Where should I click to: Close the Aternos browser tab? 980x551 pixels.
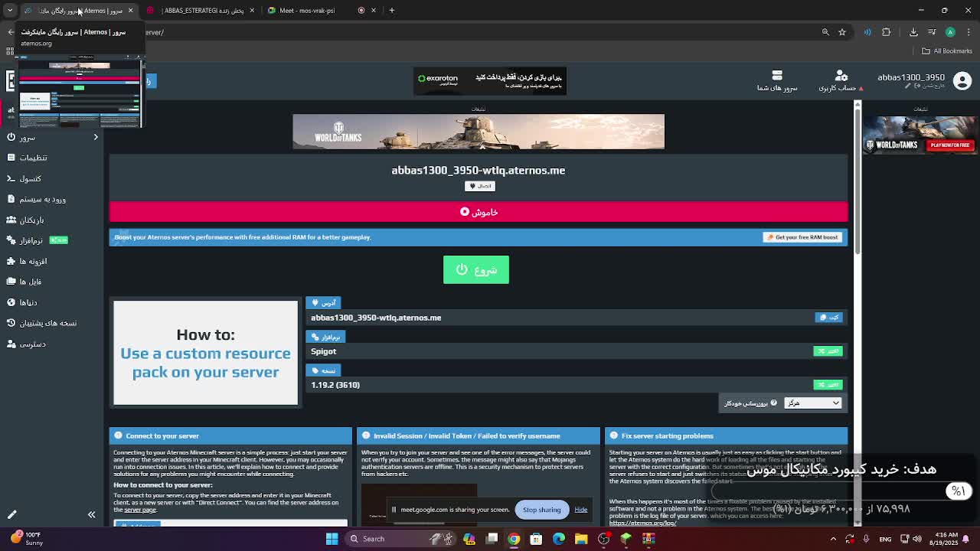pyautogui.click(x=130, y=11)
